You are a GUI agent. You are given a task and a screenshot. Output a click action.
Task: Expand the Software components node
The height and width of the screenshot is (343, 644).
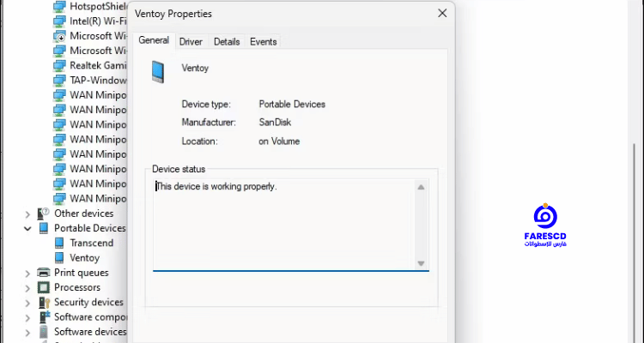click(x=27, y=317)
